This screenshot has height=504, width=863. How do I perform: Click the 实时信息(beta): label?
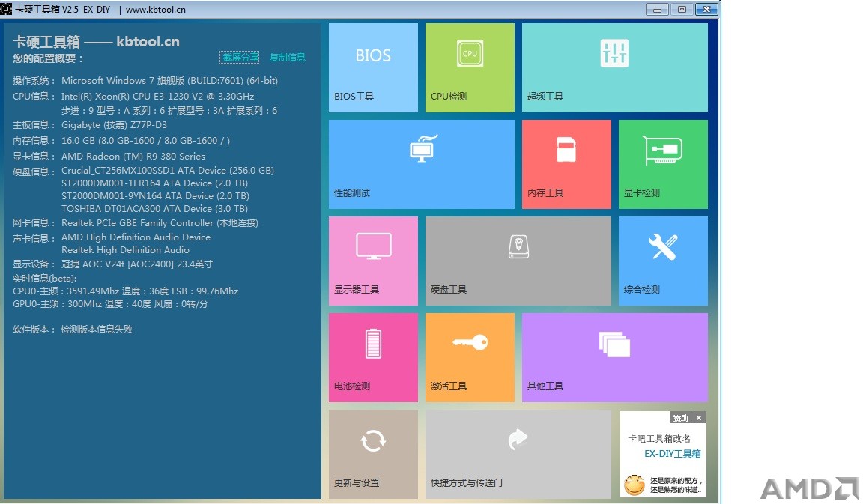pos(45,279)
